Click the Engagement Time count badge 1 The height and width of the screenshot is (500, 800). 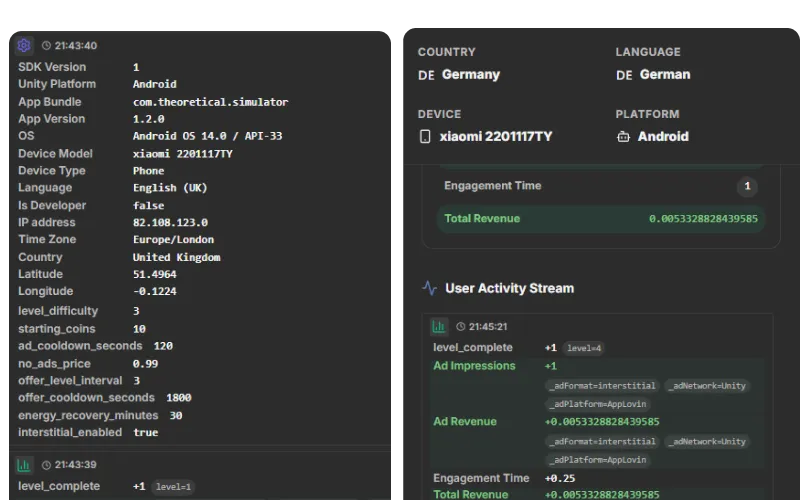point(747,186)
